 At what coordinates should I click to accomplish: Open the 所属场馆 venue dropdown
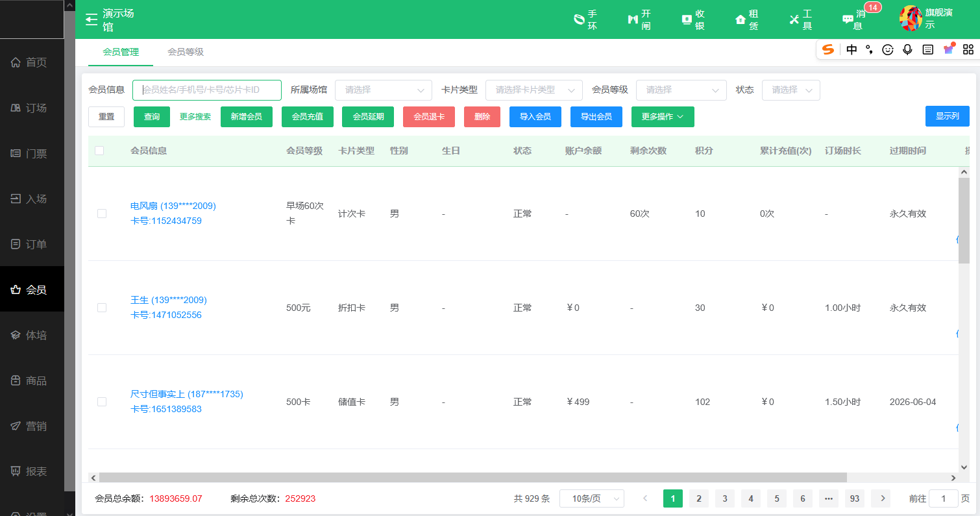point(383,90)
